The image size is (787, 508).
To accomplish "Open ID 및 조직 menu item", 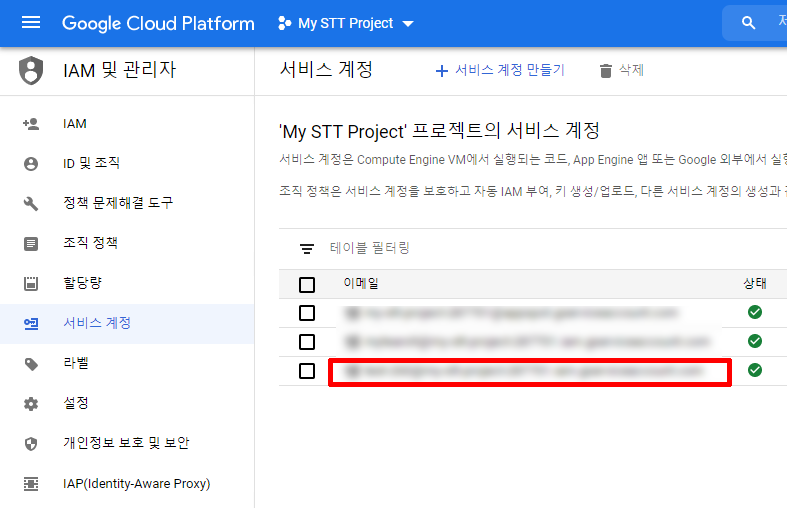I will 127,163.
